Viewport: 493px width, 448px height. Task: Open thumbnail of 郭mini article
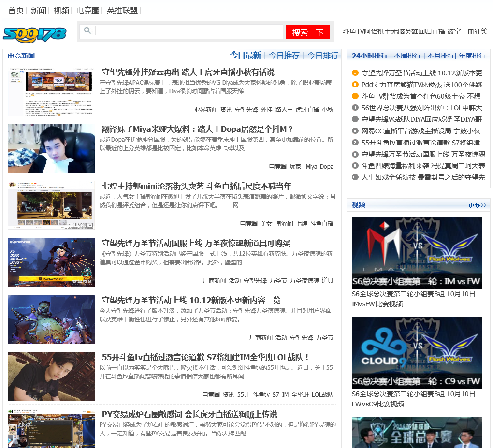pos(51,205)
